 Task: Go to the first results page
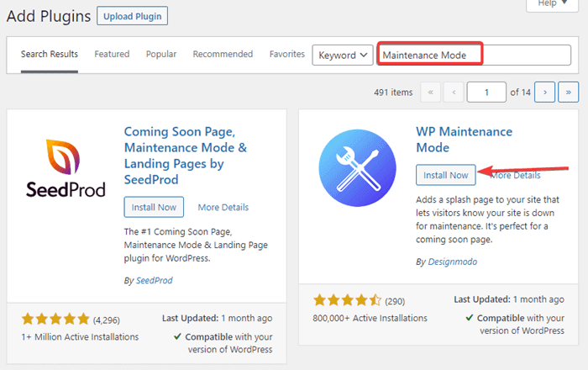[x=431, y=92]
